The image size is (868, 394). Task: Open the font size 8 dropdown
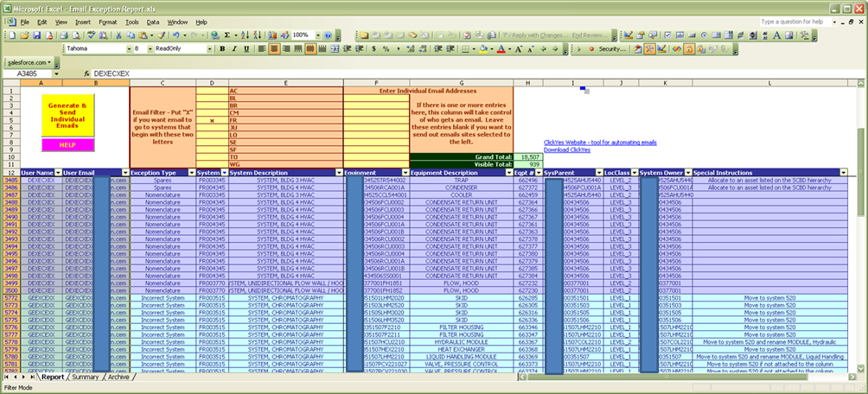(x=150, y=48)
